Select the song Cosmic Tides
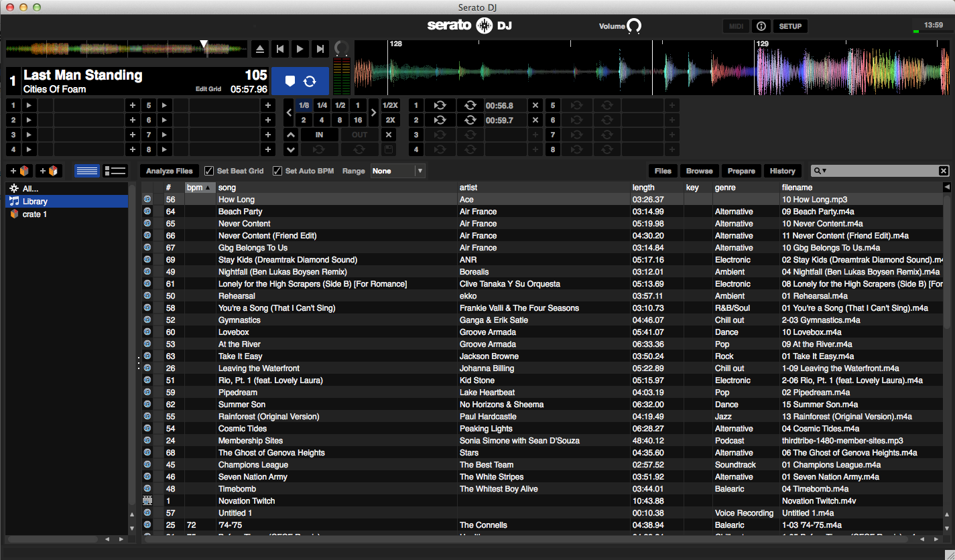Viewport: 955px width, 560px height. 243,429
